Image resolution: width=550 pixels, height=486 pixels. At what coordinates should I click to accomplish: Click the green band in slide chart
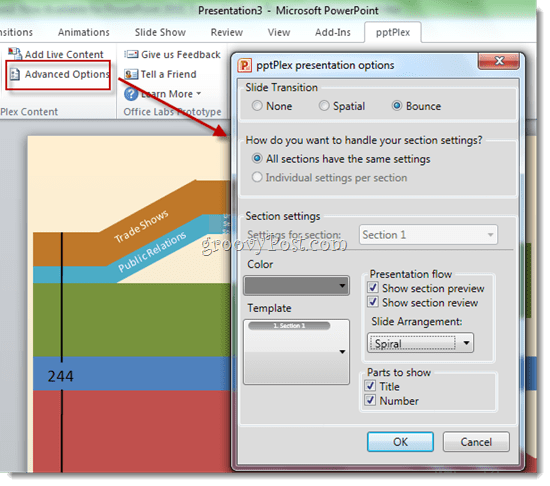click(x=132, y=320)
